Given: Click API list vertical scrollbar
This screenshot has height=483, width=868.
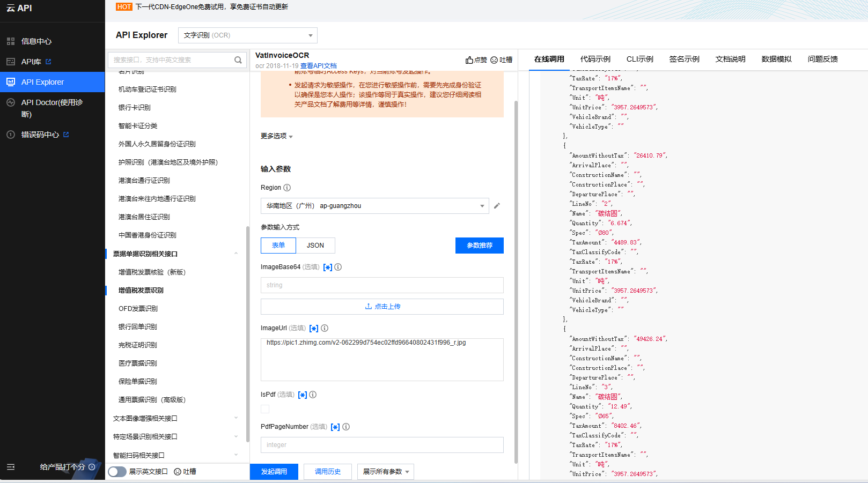Looking at the screenshot, I should pos(248,334).
